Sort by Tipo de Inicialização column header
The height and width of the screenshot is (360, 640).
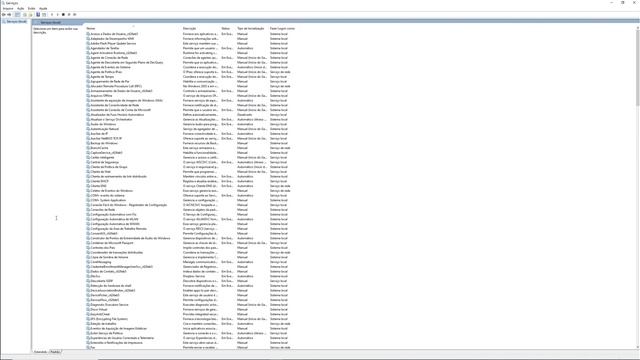click(x=252, y=29)
